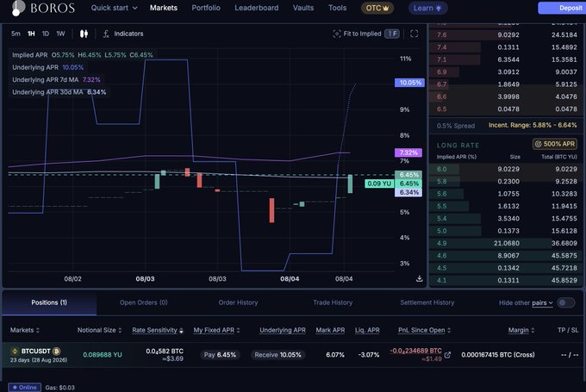
Task: Click the Deposit button
Action: pos(562,8)
